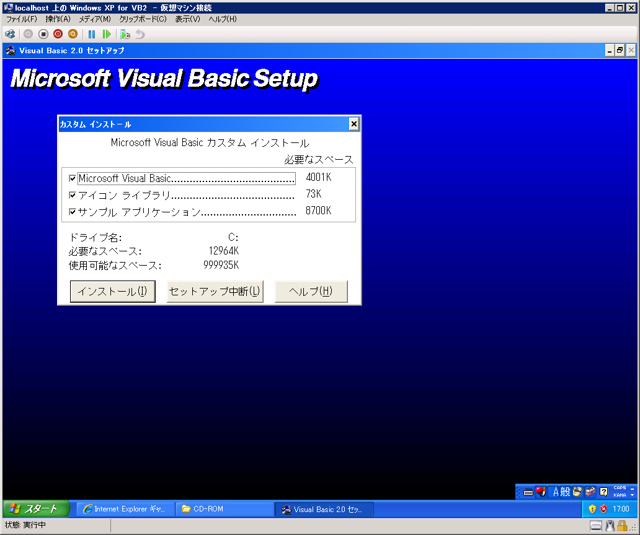Click the orange Save state toolbar icon

[73, 34]
